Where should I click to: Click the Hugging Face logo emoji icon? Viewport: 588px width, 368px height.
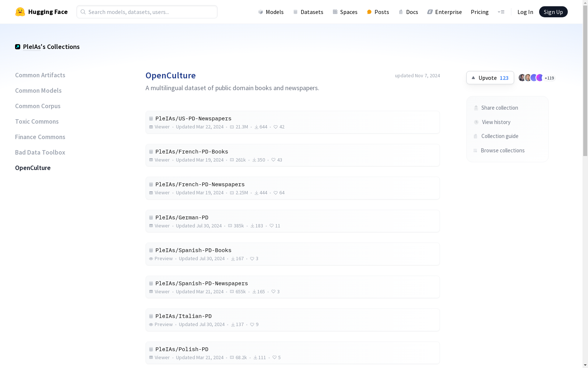coord(20,12)
